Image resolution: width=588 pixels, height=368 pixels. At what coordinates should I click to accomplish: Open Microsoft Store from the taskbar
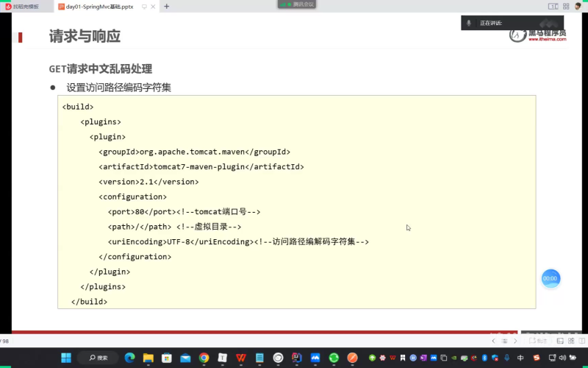coord(167,358)
